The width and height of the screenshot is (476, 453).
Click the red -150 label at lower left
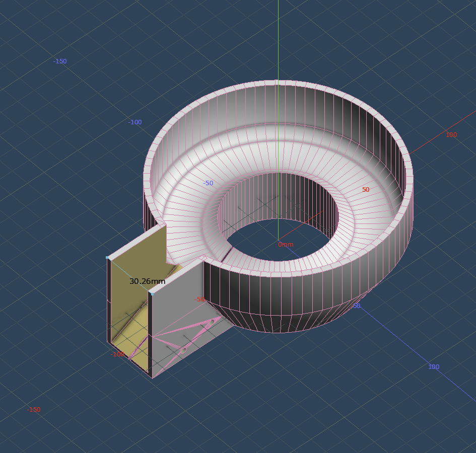point(34,410)
